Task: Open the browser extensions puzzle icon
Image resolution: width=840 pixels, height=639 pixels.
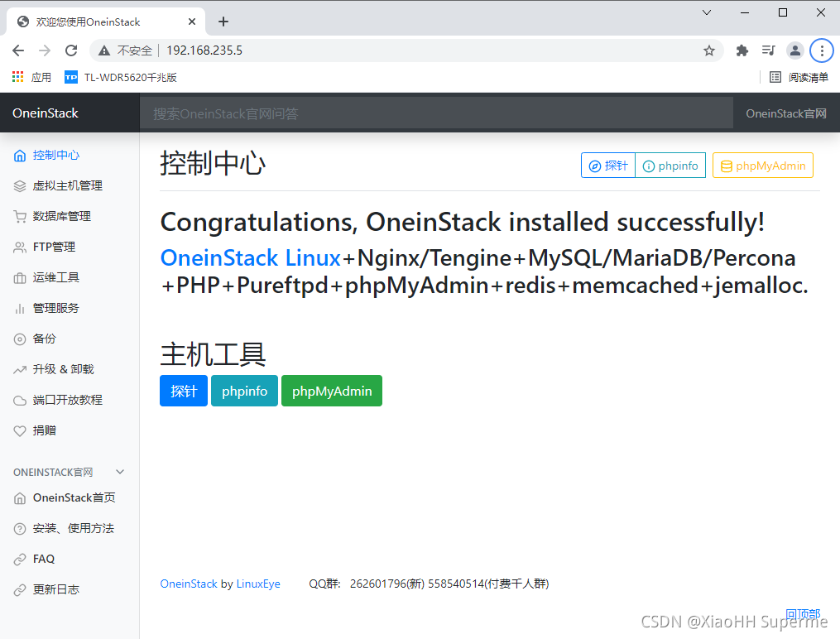Action: [742, 50]
